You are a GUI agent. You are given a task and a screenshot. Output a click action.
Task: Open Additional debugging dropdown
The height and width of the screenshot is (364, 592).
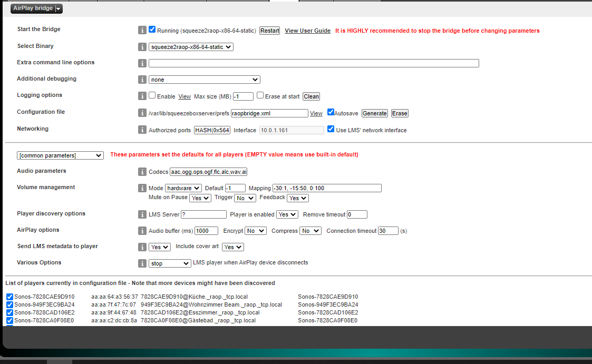(204, 80)
